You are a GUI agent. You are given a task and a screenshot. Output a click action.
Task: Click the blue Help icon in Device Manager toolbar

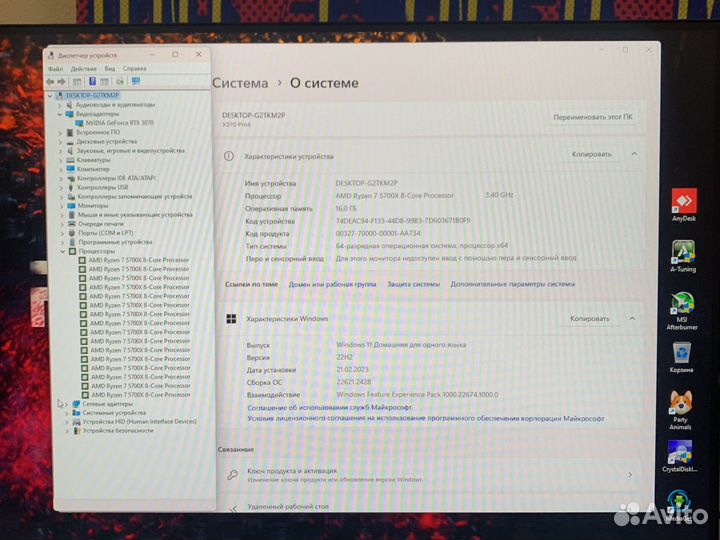pyautogui.click(x=92, y=81)
